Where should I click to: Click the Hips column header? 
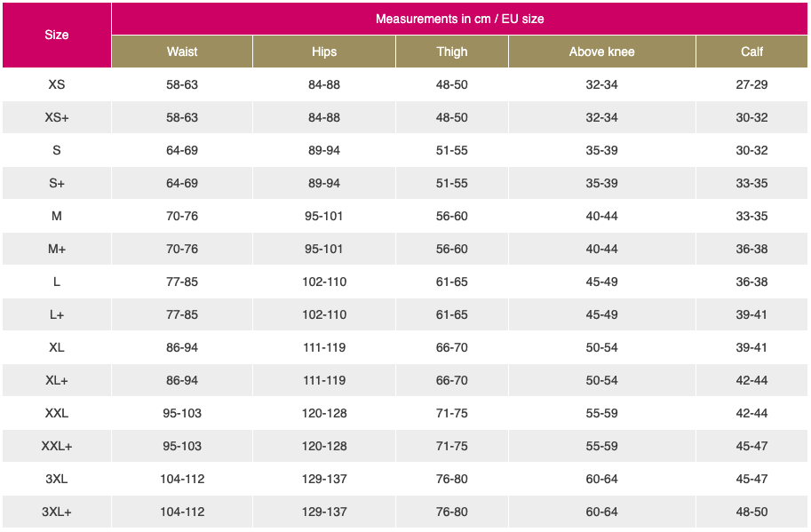(x=324, y=52)
